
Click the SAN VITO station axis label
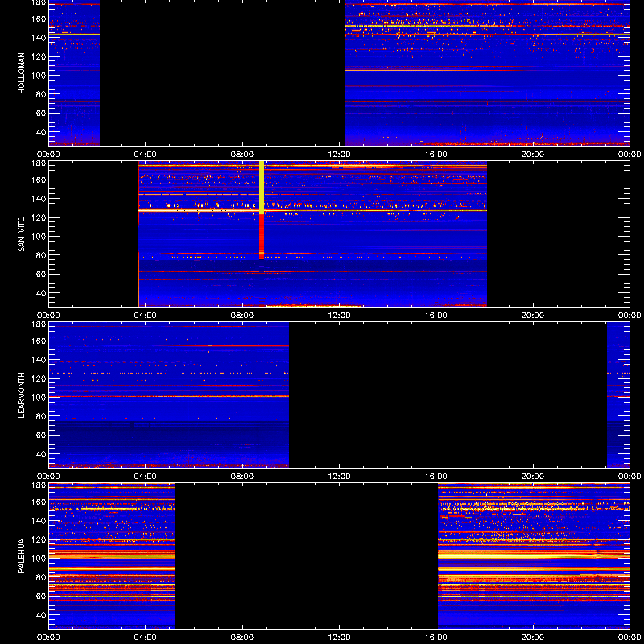21,234
